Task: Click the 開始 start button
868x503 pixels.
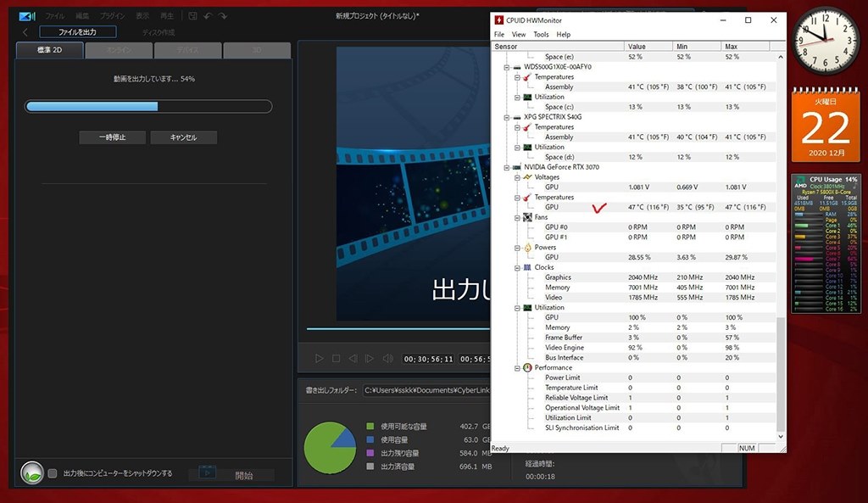Action: click(x=243, y=475)
